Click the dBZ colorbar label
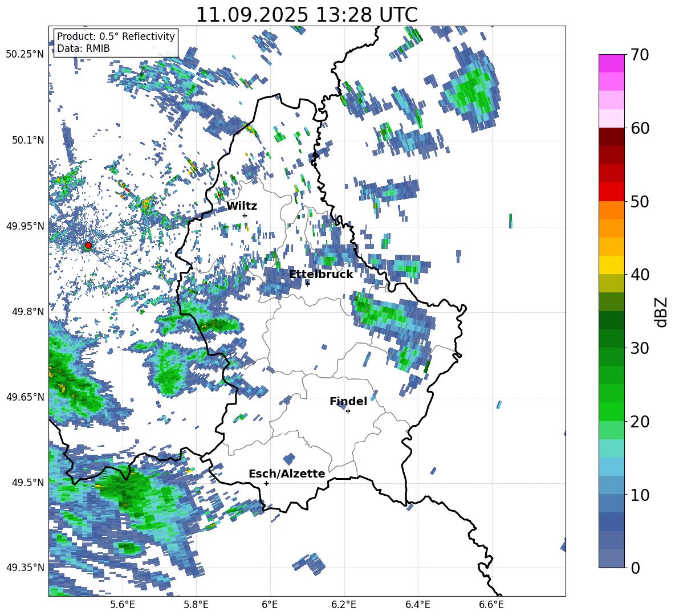Screen dimensions: 675x616 point(661,312)
